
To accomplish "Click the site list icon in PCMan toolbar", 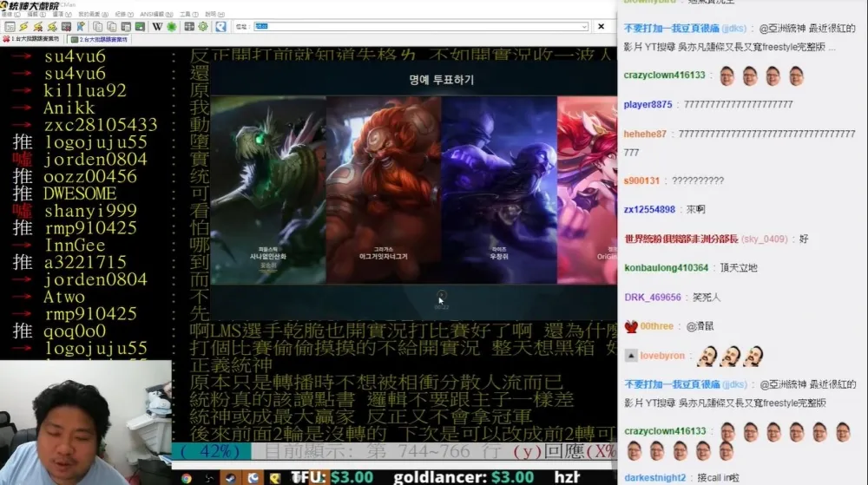I will tap(10, 27).
